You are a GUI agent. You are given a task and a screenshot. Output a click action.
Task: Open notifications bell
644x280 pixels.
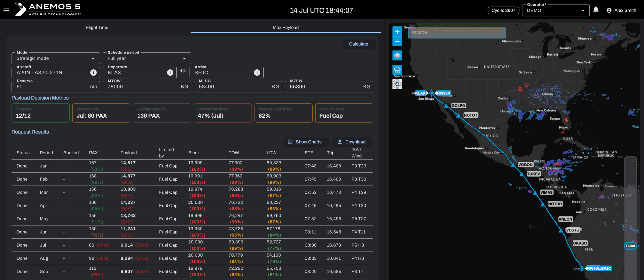[596, 10]
